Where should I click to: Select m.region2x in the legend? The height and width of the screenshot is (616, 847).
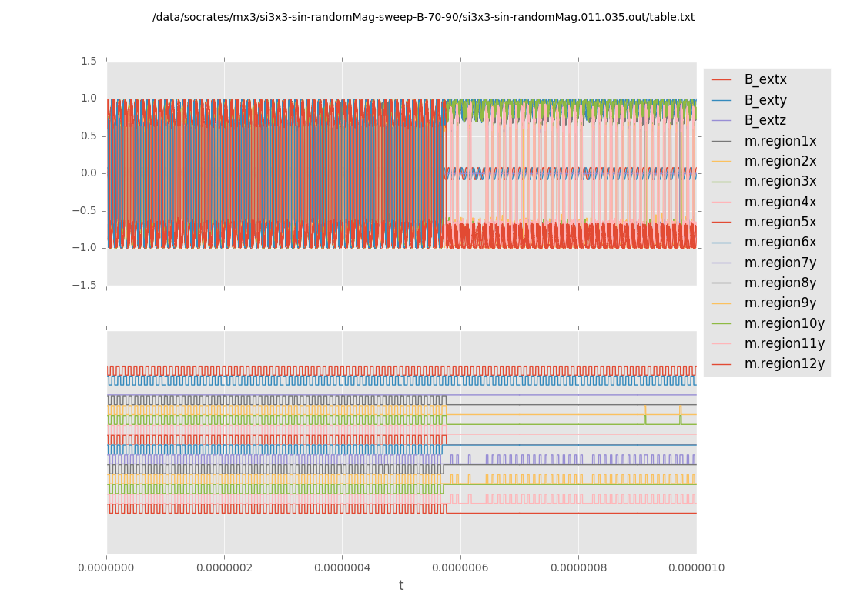point(780,161)
